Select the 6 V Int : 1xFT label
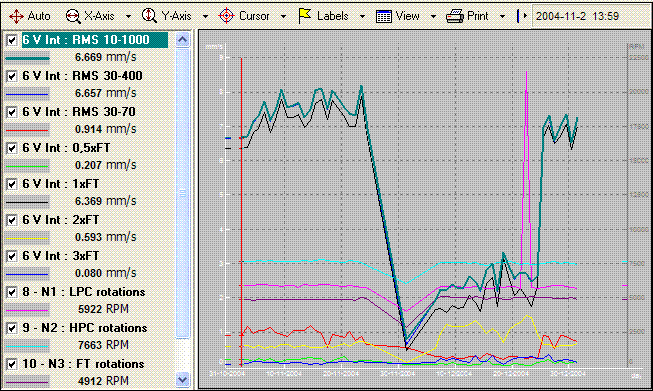 click(61, 184)
